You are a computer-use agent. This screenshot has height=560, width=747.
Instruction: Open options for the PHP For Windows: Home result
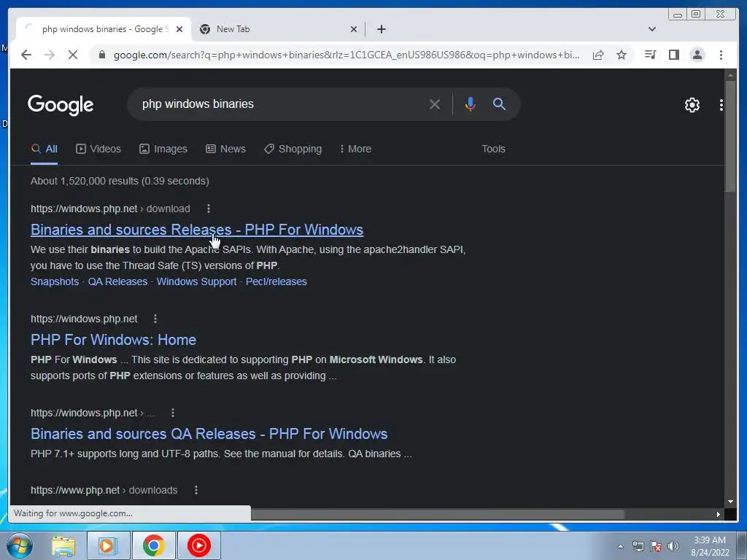[155, 319]
